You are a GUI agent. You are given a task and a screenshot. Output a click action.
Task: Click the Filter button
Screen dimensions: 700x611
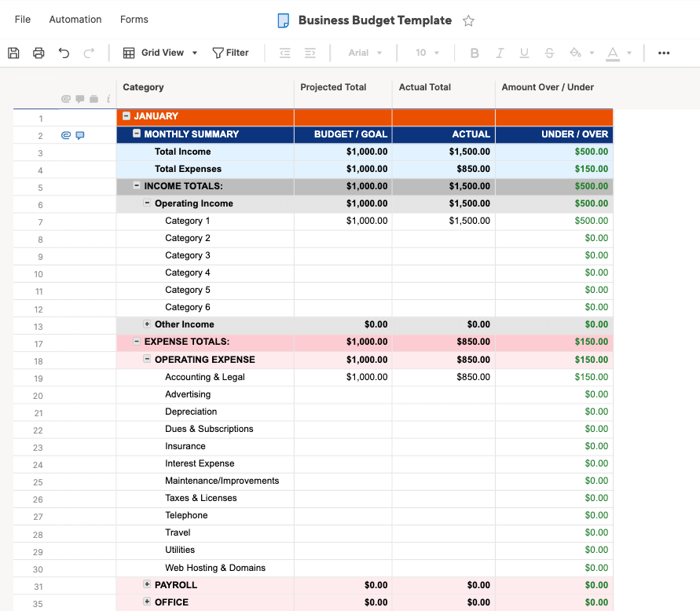tap(230, 53)
